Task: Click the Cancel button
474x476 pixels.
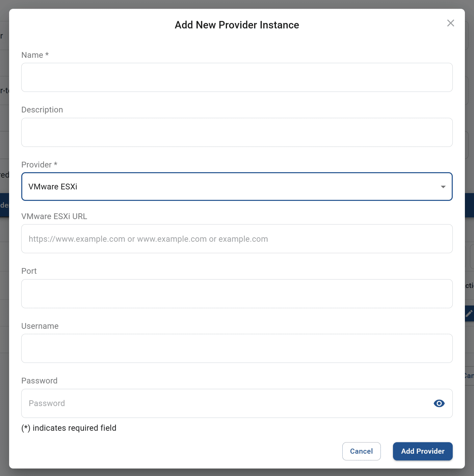Action: click(361, 451)
